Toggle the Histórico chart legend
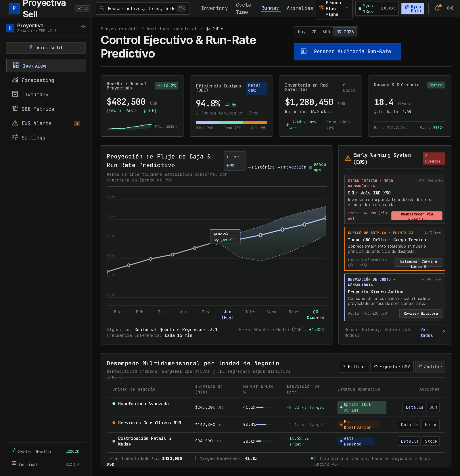The width and height of the screenshot is (460, 476). [x=261, y=167]
